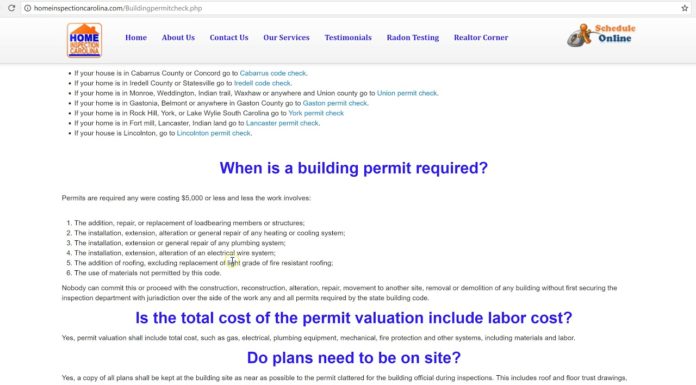Open Union permit check link
This screenshot has height=385, width=696.
[x=407, y=93]
